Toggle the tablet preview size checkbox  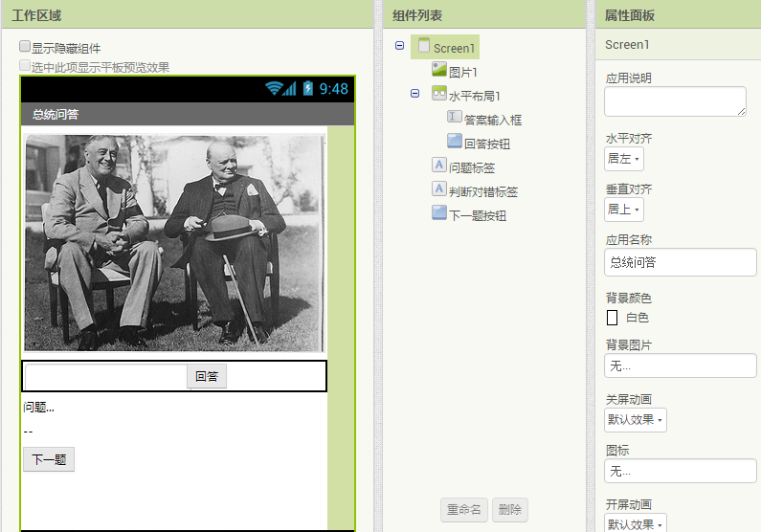tap(25, 66)
